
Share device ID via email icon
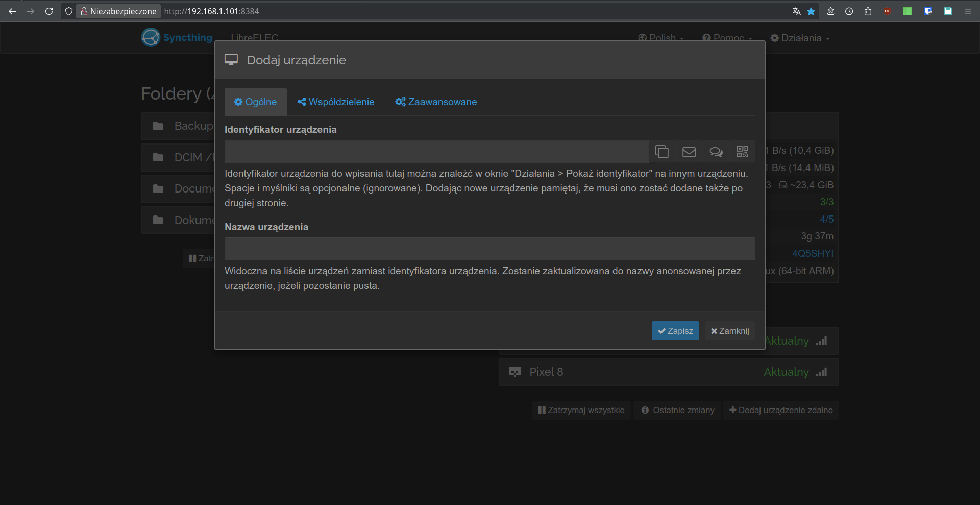tap(689, 152)
